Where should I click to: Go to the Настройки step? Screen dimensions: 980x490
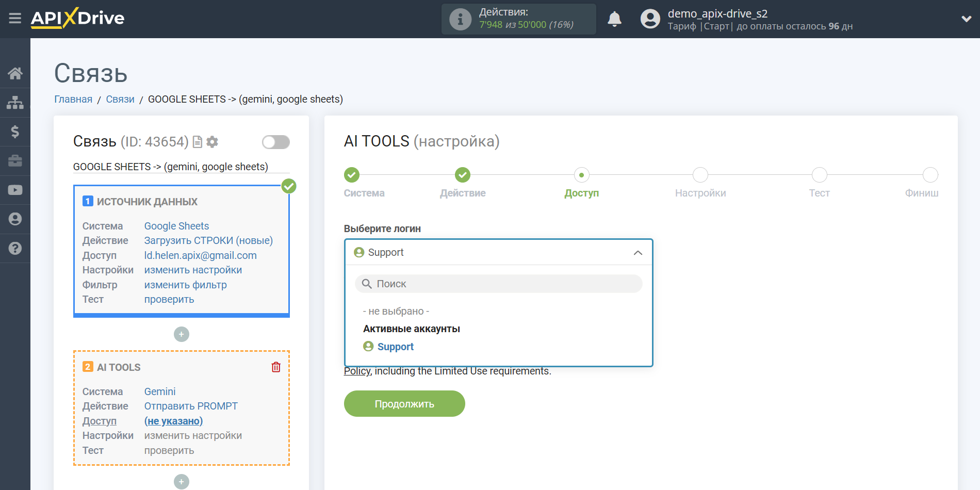(x=700, y=175)
